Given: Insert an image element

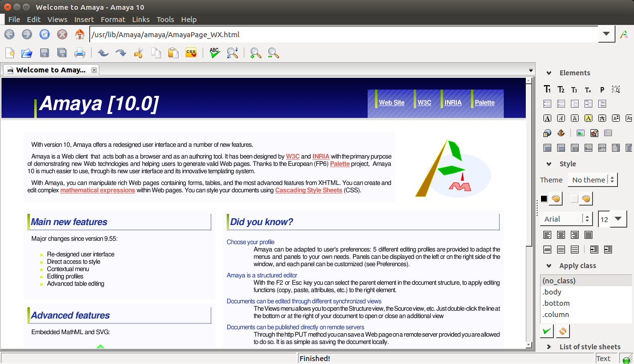Looking at the screenshot, I should click(x=581, y=133).
